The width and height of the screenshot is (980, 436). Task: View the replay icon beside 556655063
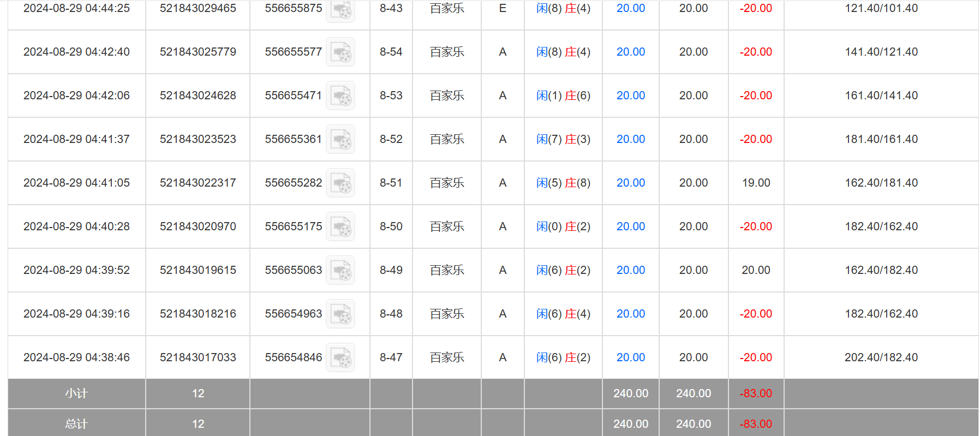pyautogui.click(x=340, y=271)
